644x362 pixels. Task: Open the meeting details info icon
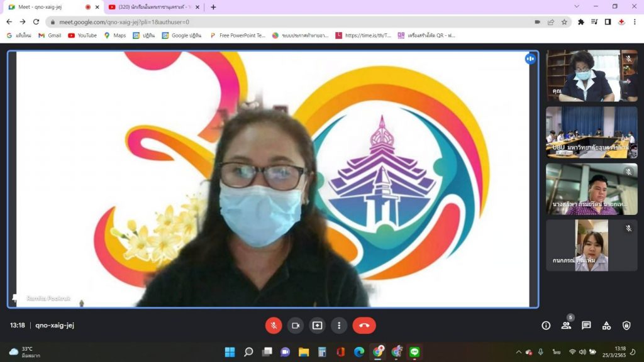tap(546, 326)
